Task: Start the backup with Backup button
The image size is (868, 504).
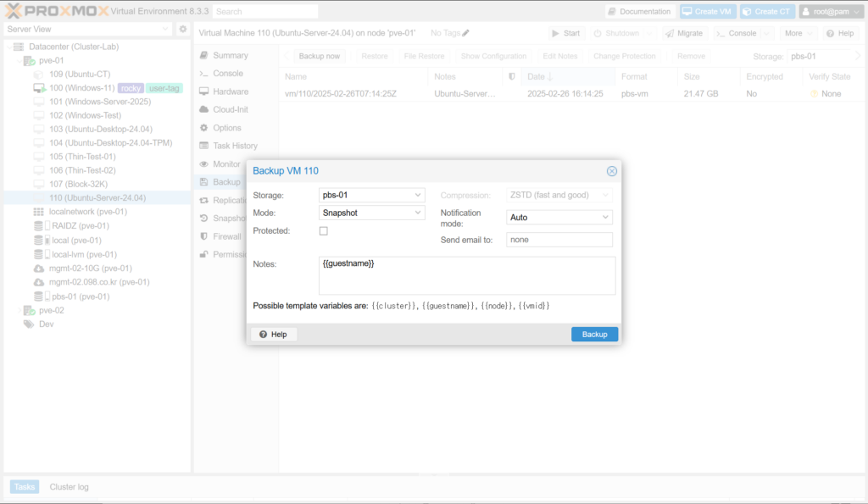Action: pyautogui.click(x=594, y=335)
